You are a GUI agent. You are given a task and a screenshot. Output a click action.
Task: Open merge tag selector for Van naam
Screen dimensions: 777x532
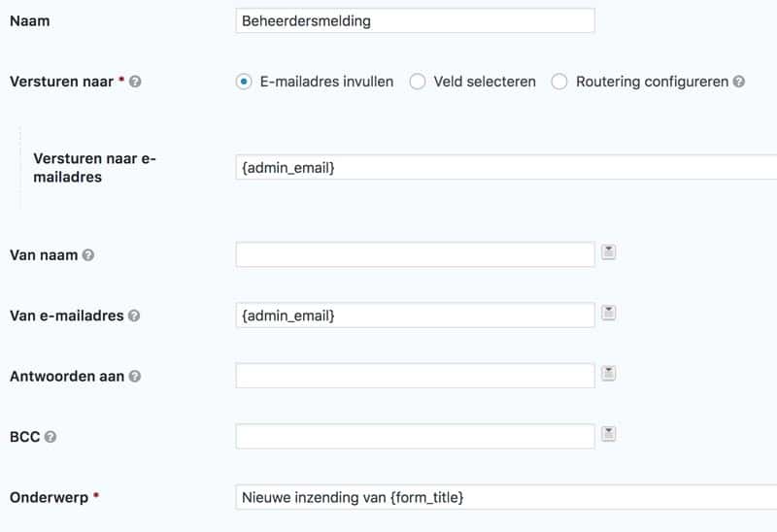pyautogui.click(x=609, y=252)
